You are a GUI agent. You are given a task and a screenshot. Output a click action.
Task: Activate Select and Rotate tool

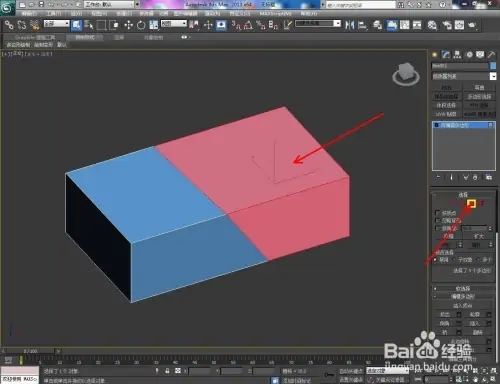click(141, 25)
